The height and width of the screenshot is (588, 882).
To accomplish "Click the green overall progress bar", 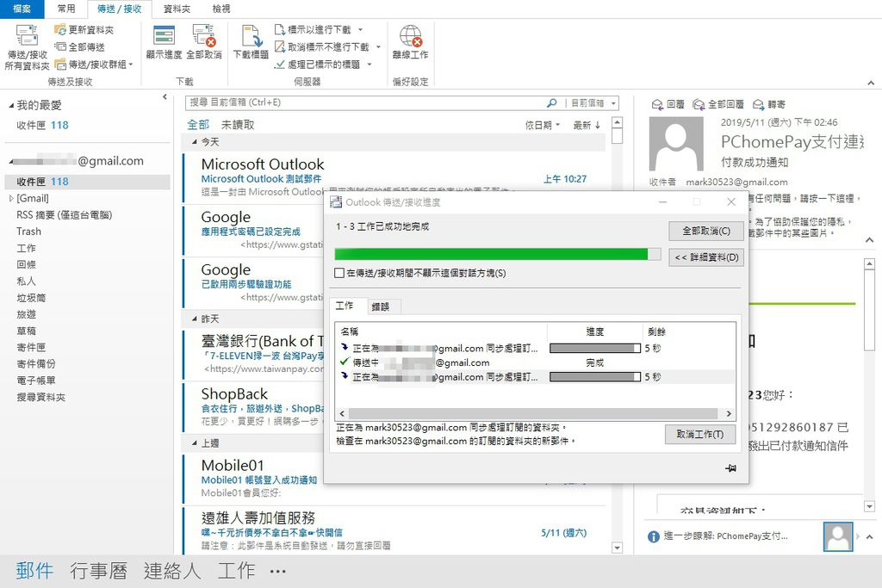I will 498,255.
